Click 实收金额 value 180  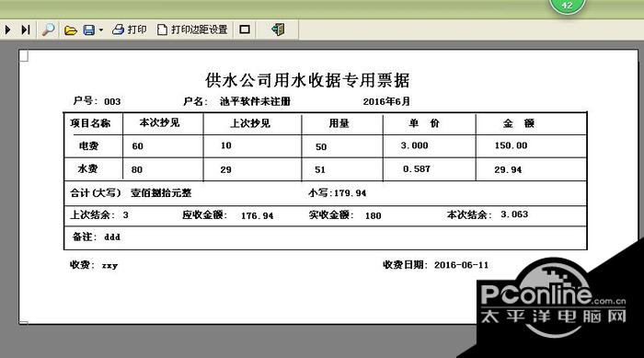(373, 215)
